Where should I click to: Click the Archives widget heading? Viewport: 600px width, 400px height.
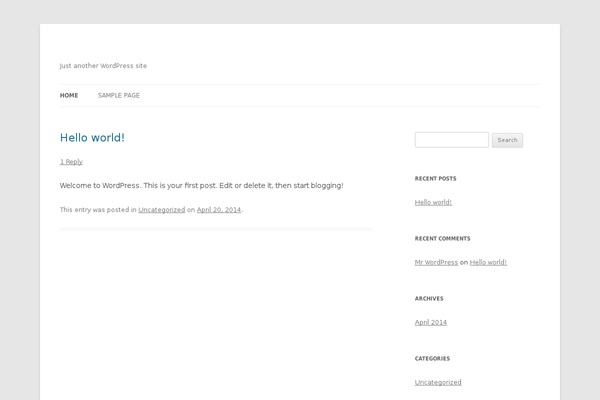429,299
